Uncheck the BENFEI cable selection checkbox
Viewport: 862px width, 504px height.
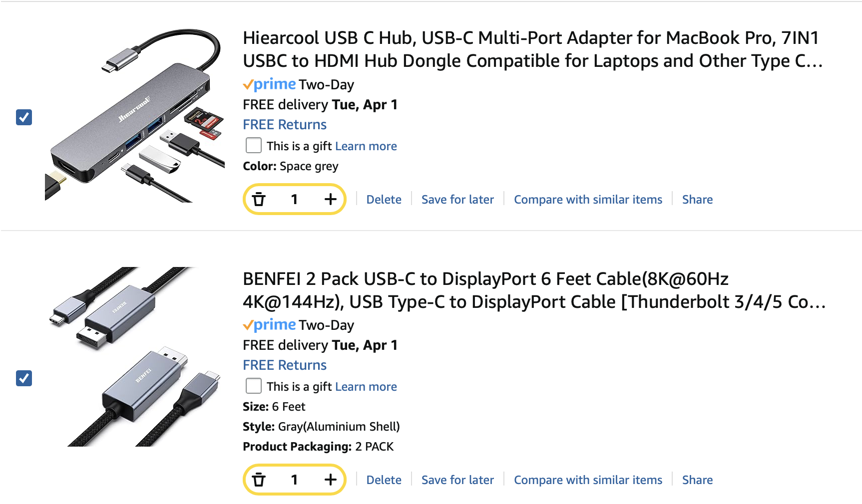tap(24, 378)
